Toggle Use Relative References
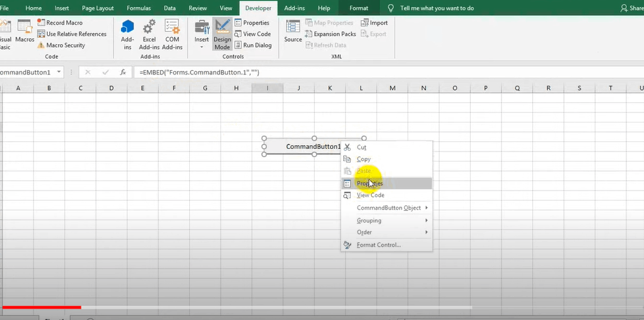The width and height of the screenshot is (644, 320). click(x=72, y=34)
